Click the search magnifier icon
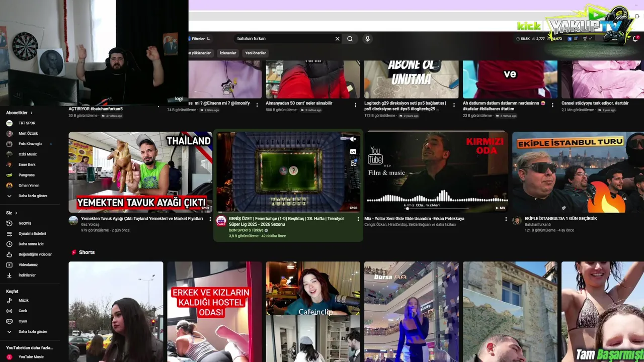The image size is (644, 362). (350, 39)
